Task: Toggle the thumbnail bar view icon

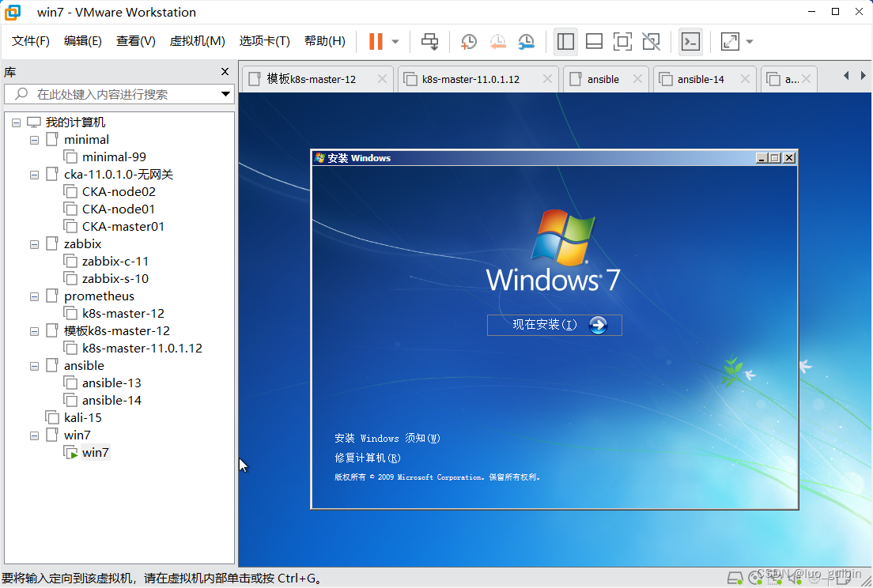Action: coord(594,41)
